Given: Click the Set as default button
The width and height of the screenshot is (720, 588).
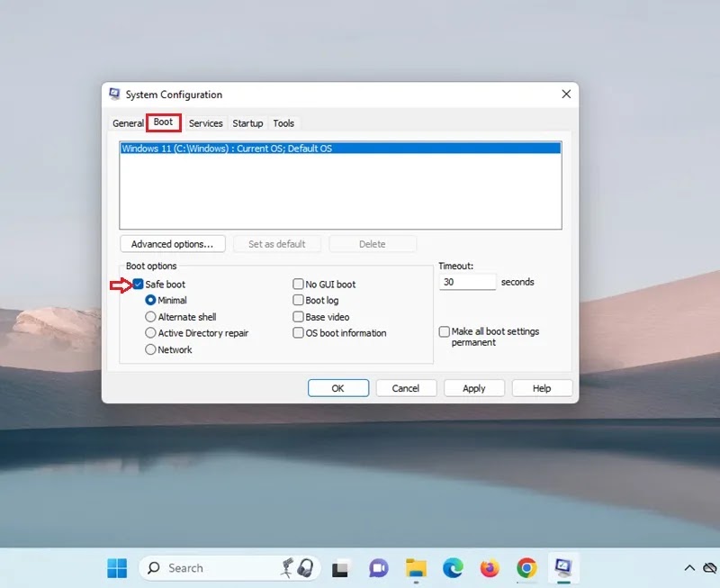Looking at the screenshot, I should pos(277,244).
